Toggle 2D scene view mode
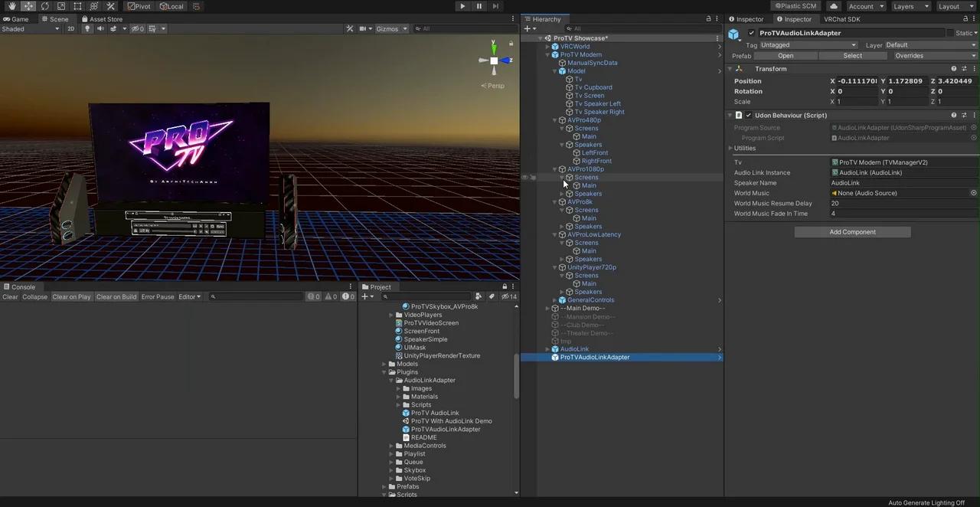 point(70,29)
